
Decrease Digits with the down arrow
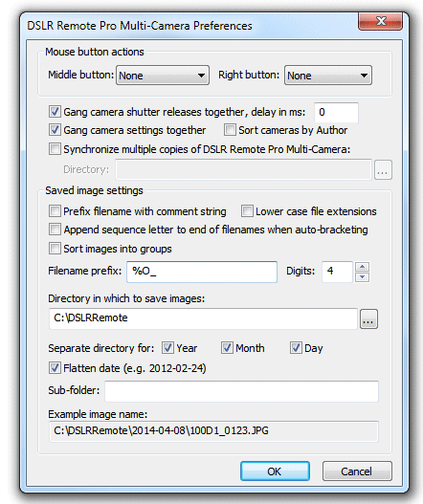click(x=362, y=277)
